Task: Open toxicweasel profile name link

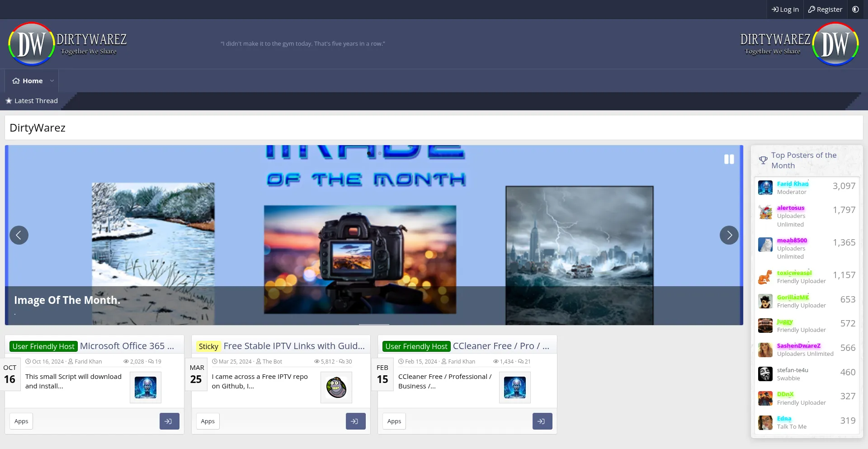Action: 794,273
